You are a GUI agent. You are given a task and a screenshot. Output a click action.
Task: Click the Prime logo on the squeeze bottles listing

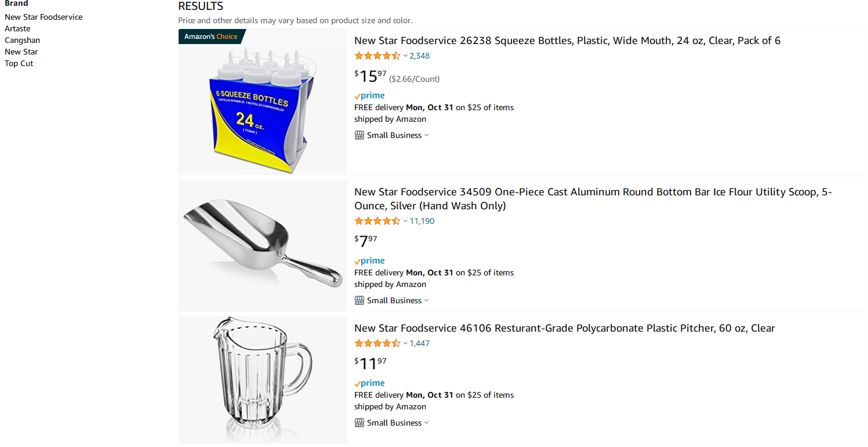click(x=369, y=96)
